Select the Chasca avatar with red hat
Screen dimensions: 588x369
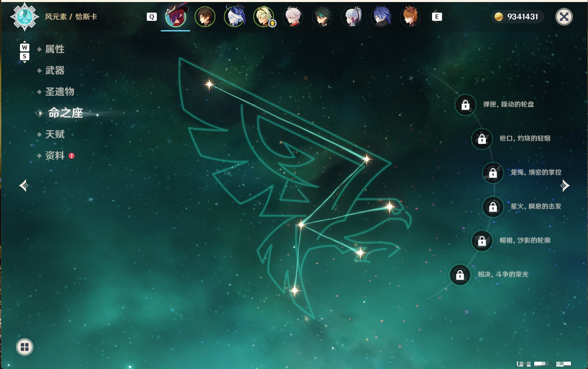point(176,16)
